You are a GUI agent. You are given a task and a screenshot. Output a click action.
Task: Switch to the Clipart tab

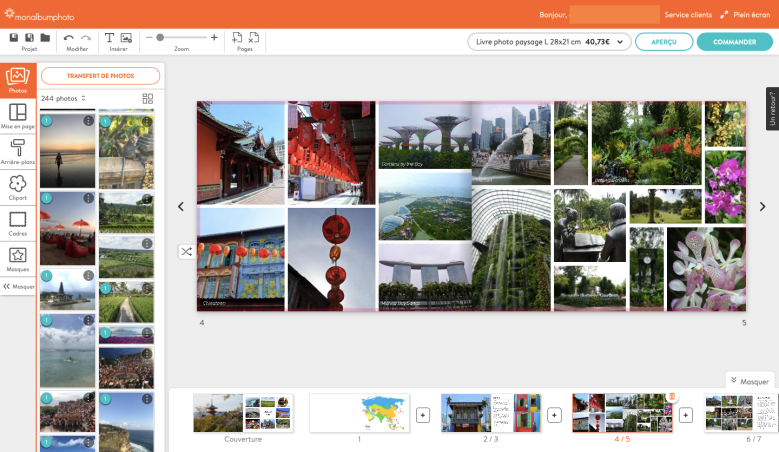[x=18, y=187]
